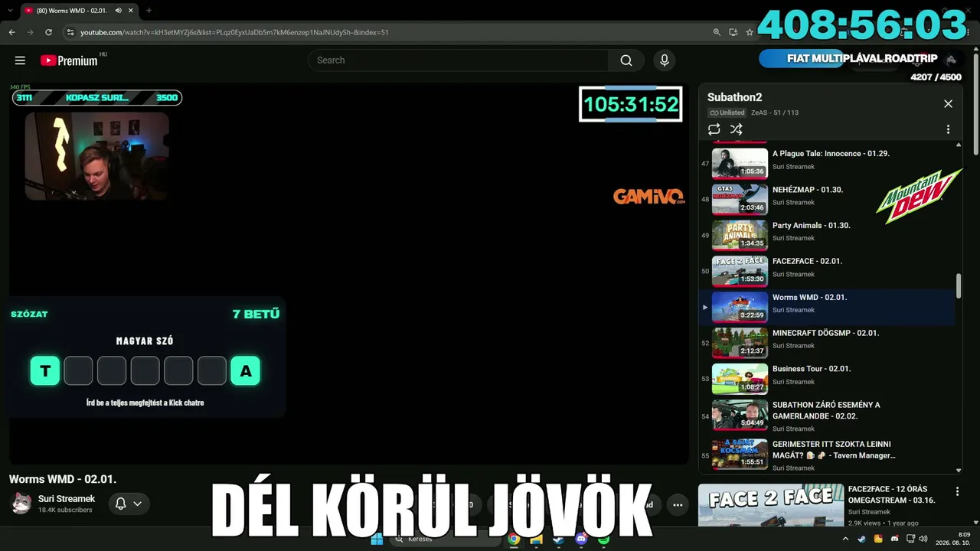Screen dimensions: 980x551
Task: Close the Worms WMD browser tab
Action: 130,11
